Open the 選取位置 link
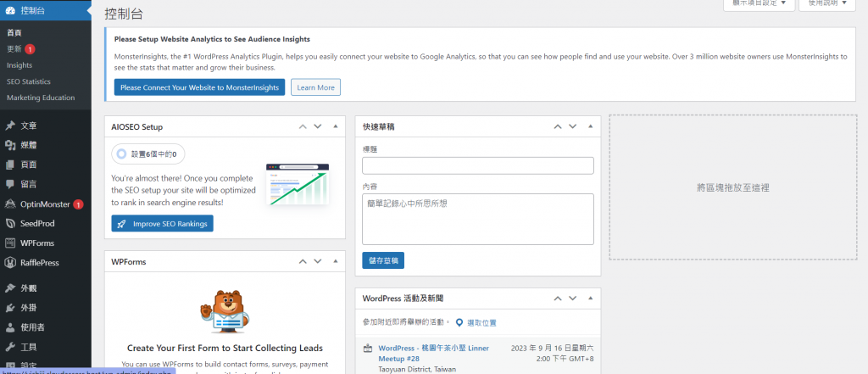868x374 pixels. tap(481, 323)
